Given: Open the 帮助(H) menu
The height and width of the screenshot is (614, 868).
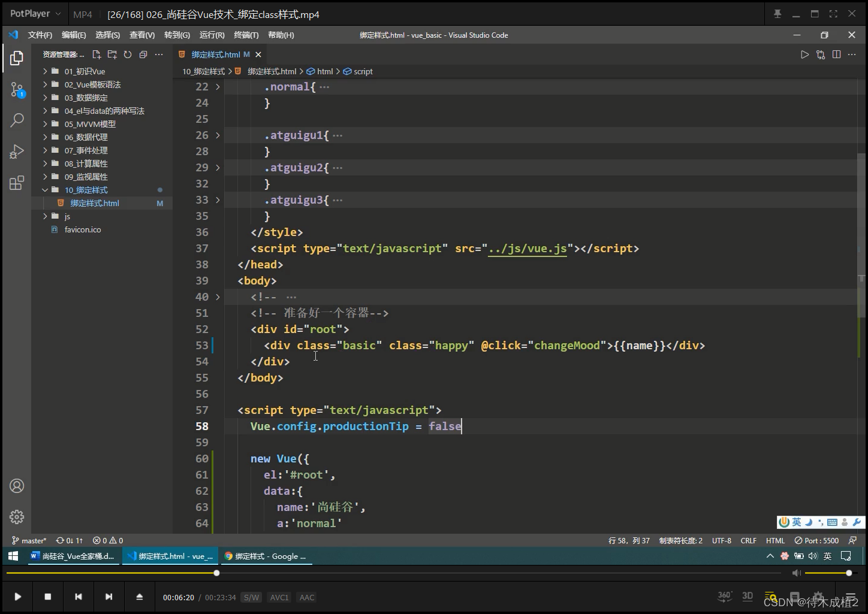Looking at the screenshot, I should pyautogui.click(x=281, y=35).
